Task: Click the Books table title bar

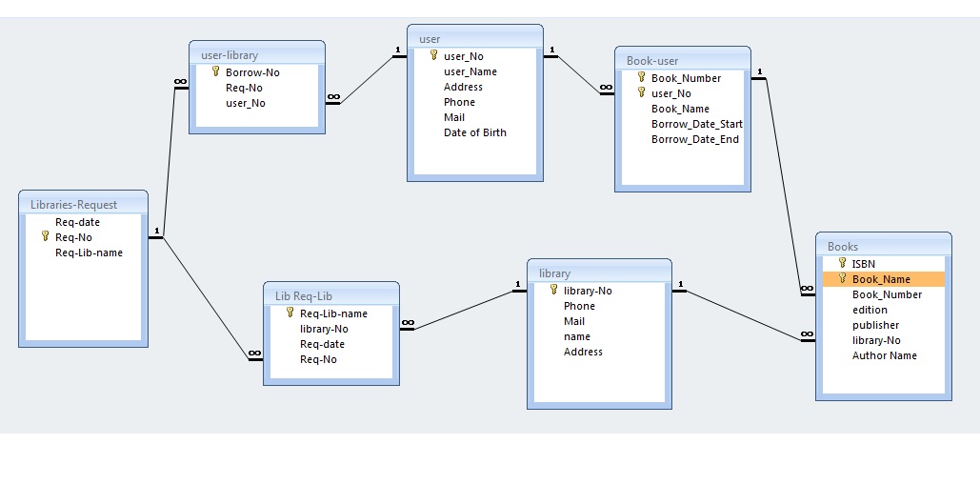Action: [x=883, y=247]
